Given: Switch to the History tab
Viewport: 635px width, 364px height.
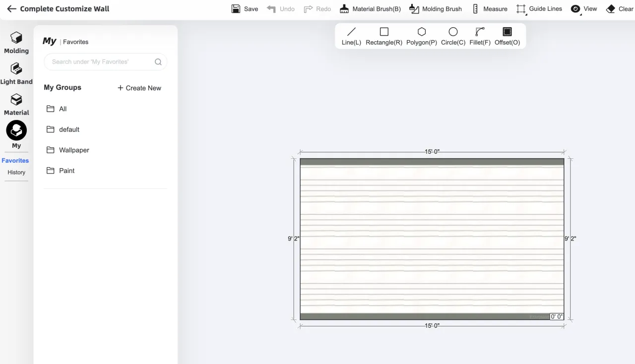Looking at the screenshot, I should click(x=16, y=173).
